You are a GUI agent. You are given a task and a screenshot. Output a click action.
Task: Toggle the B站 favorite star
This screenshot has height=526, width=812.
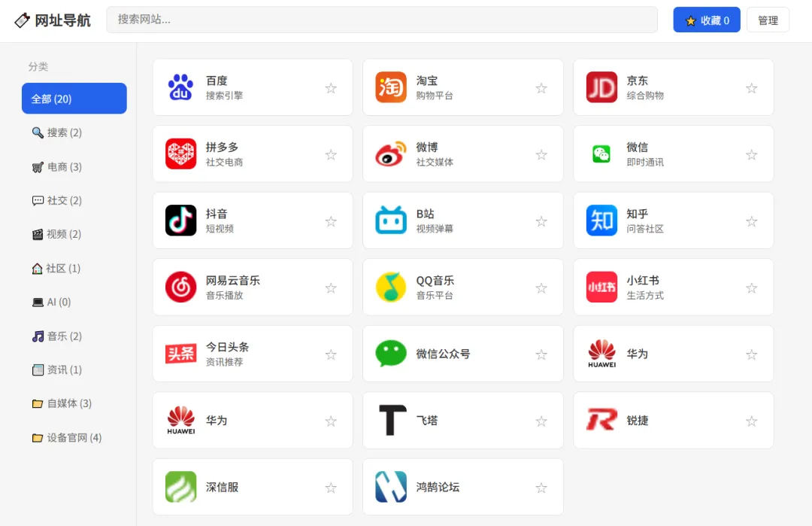click(x=541, y=221)
